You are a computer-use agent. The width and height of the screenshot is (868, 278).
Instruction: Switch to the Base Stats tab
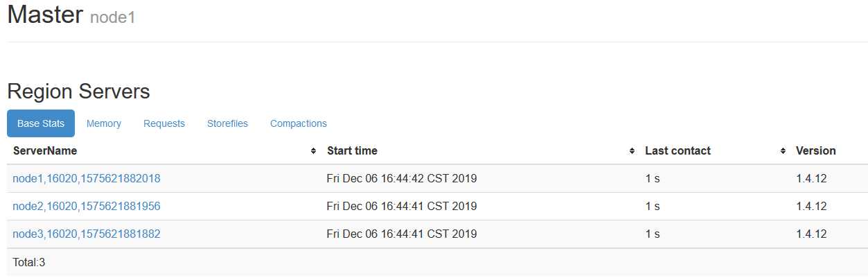41,123
